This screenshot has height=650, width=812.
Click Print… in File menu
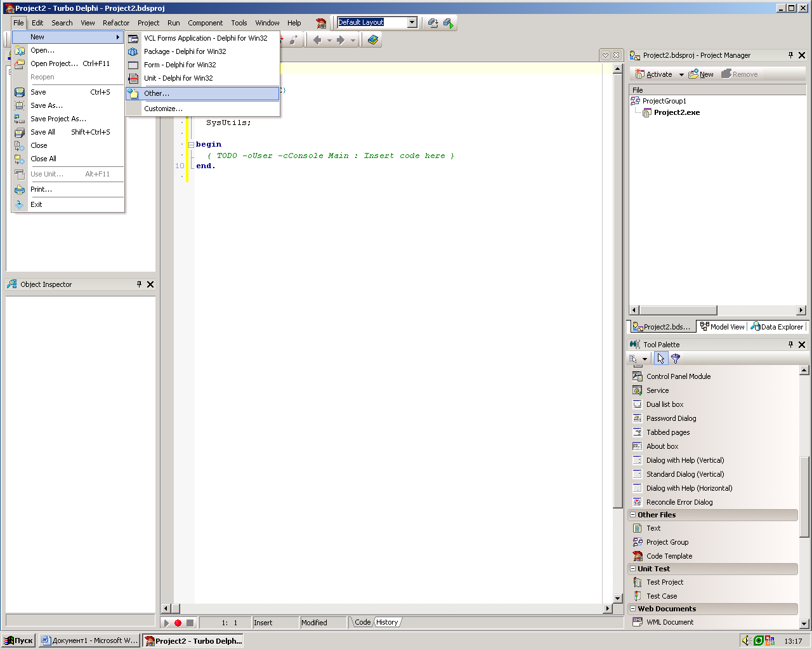coord(68,189)
